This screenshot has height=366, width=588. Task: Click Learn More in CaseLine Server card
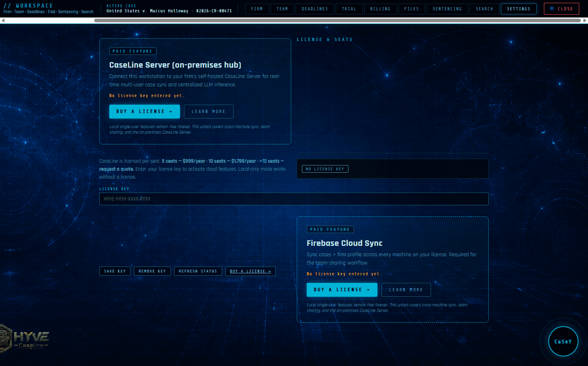click(209, 111)
